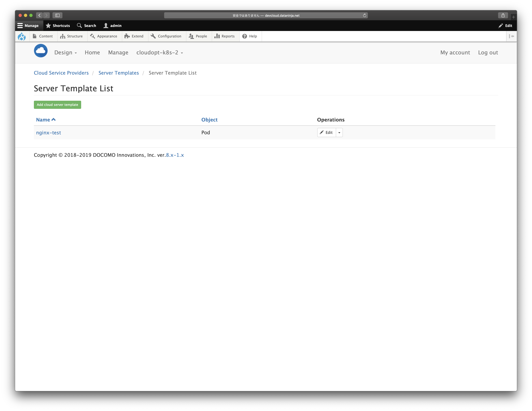Expand the Design dropdown

point(65,52)
